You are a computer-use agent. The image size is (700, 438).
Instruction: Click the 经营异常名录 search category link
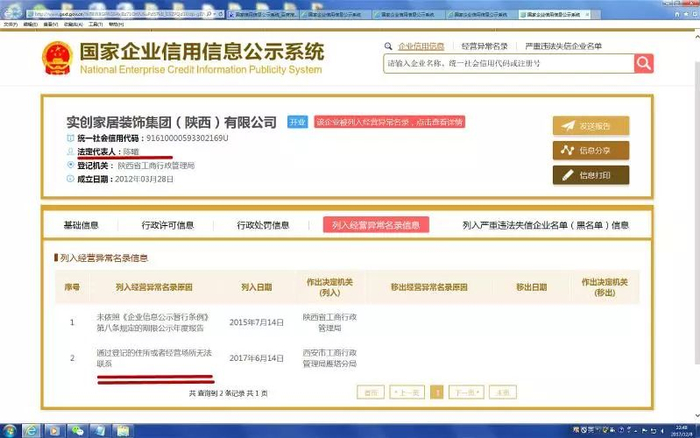[x=484, y=46]
